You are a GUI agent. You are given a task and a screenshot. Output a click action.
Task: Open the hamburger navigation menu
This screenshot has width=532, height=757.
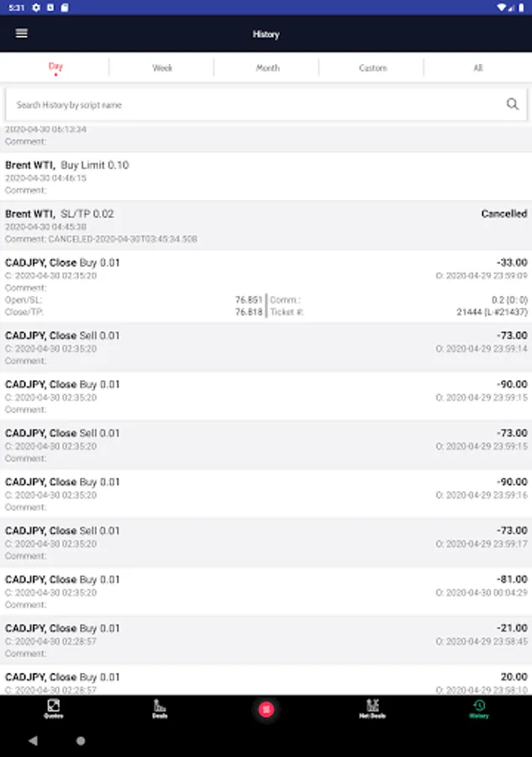tap(21, 34)
